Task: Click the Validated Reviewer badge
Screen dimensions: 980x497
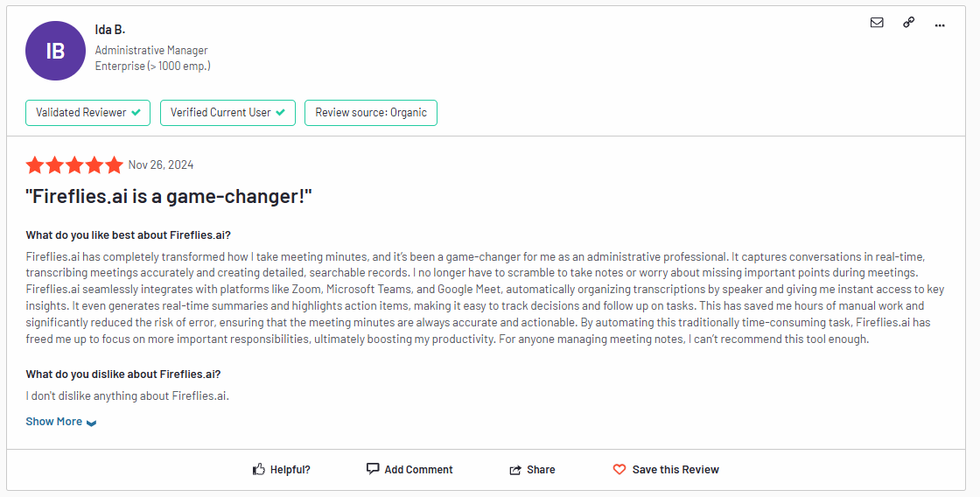Action: pyautogui.click(x=87, y=113)
